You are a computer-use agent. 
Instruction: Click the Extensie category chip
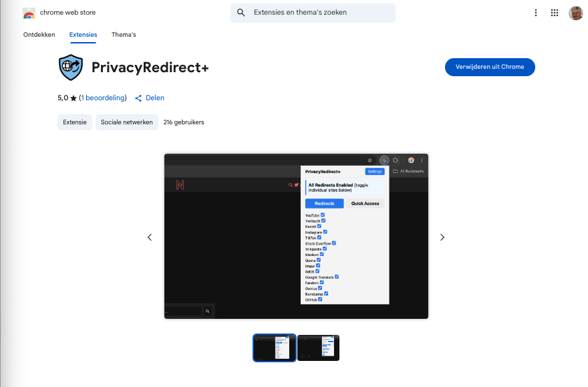75,122
